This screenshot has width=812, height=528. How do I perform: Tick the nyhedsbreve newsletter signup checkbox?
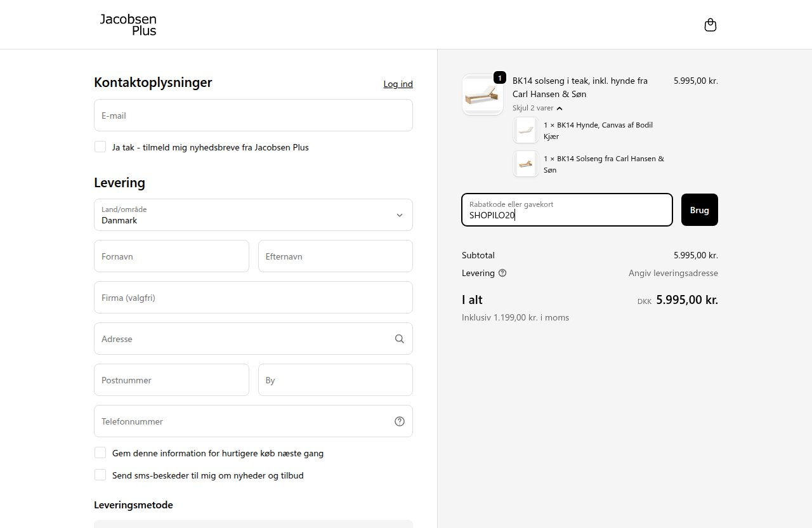pyautogui.click(x=100, y=147)
